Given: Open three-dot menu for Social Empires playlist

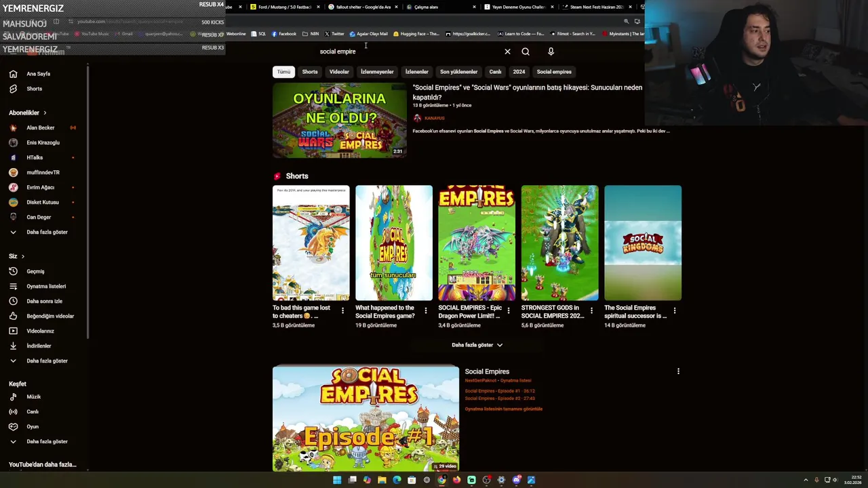Looking at the screenshot, I should 678,371.
